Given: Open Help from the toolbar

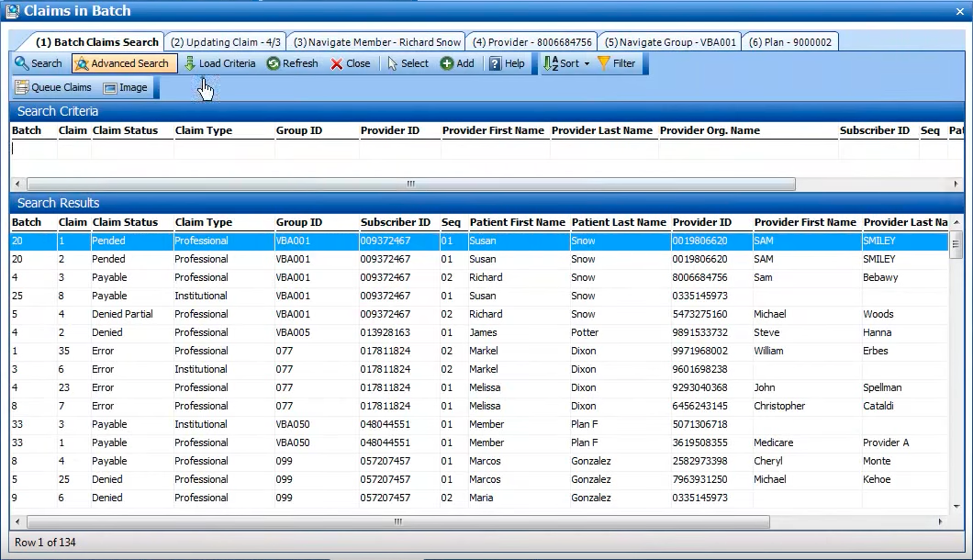Looking at the screenshot, I should pos(507,63).
